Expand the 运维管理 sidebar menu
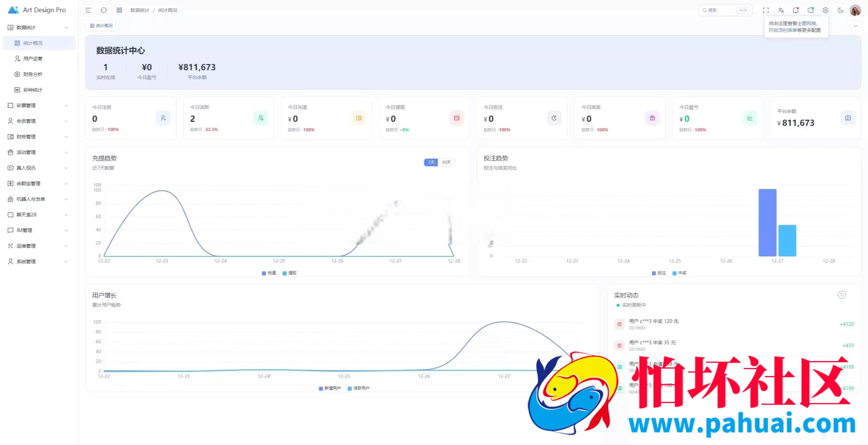The height and width of the screenshot is (445, 868). (39, 246)
